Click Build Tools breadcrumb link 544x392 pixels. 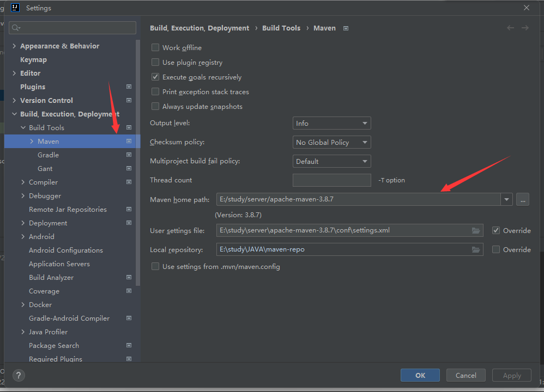[281, 28]
